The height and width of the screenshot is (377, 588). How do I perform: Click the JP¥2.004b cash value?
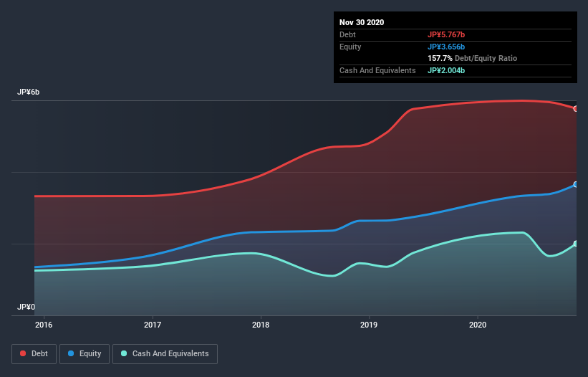coord(446,70)
